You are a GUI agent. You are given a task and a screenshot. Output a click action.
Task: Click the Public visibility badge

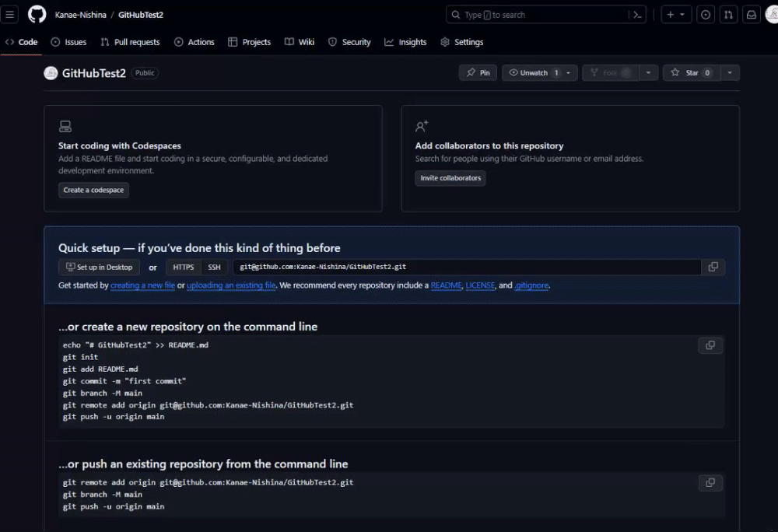[x=145, y=73]
